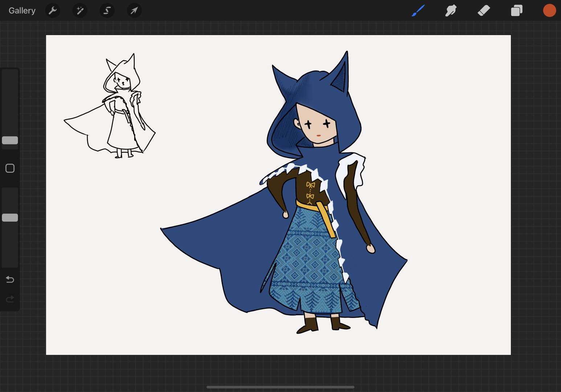This screenshot has width=561, height=392.
Task: Open the Layers panel
Action: point(517,11)
